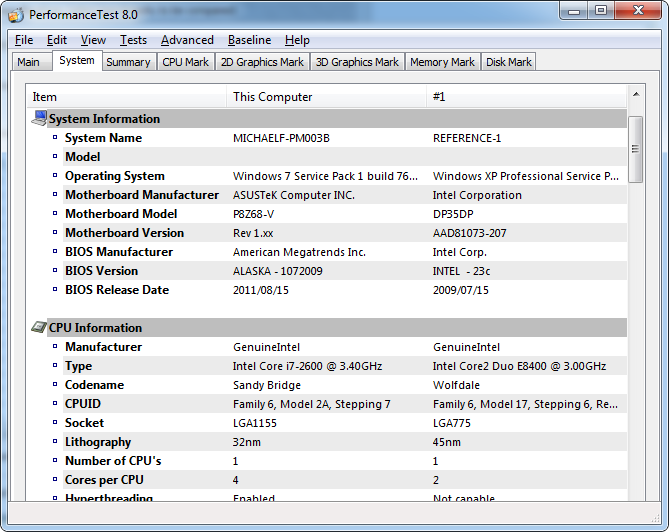Click the Wolfdale codename value
This screenshot has width=669, height=532.
coord(456,385)
